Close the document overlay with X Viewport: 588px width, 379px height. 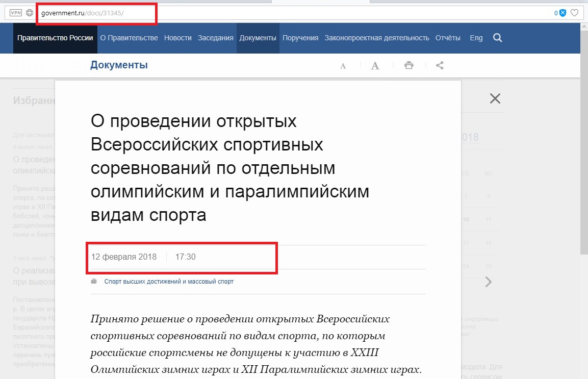(495, 98)
